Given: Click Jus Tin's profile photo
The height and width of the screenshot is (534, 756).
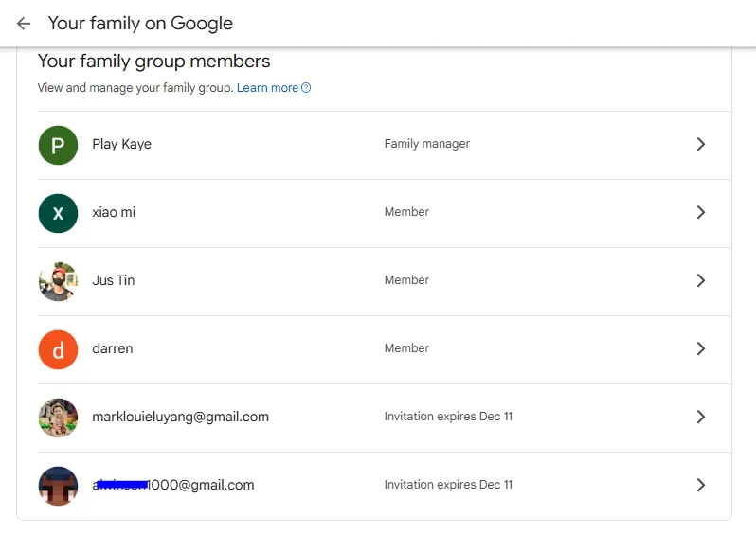Looking at the screenshot, I should coord(58,281).
